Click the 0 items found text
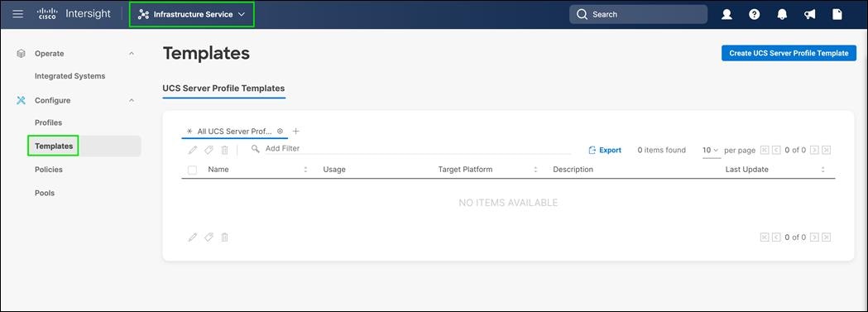 [x=661, y=150]
